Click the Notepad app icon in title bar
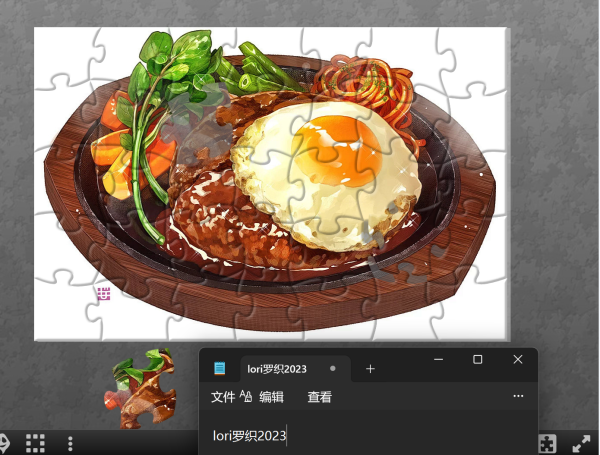Screen dimensions: 600x455 [219, 369]
